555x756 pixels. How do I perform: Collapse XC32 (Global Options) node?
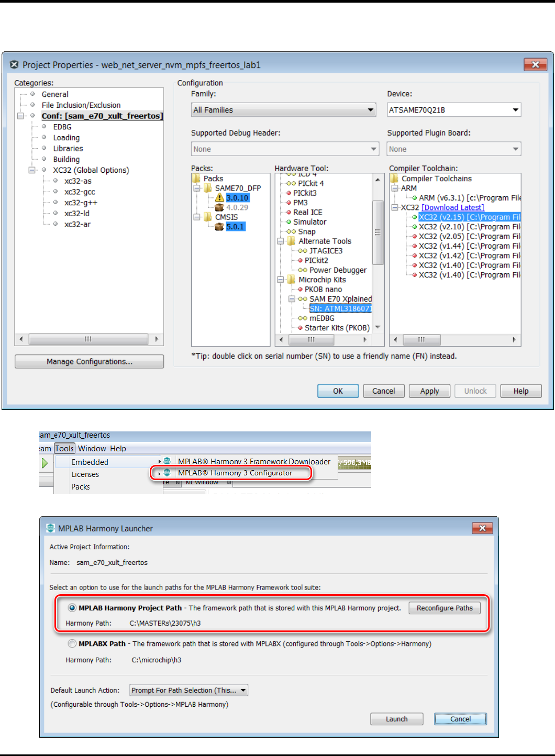pos(32,170)
